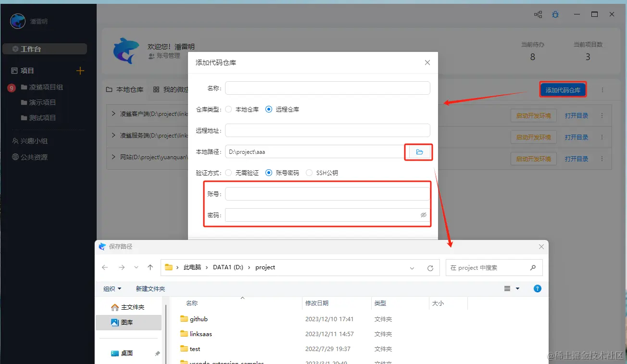Click the 密码 input field
627x364 pixels.
click(327, 215)
